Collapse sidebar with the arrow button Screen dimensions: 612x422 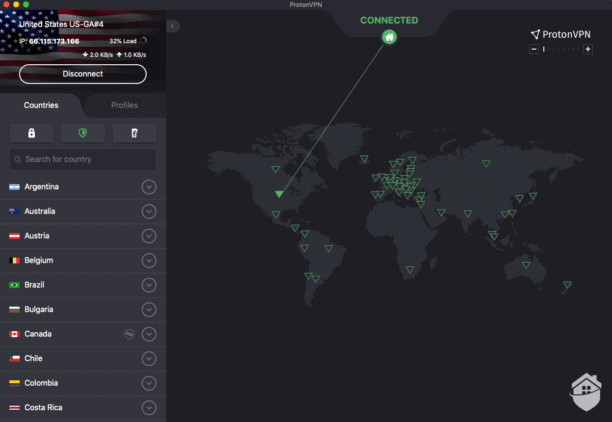pos(173,26)
